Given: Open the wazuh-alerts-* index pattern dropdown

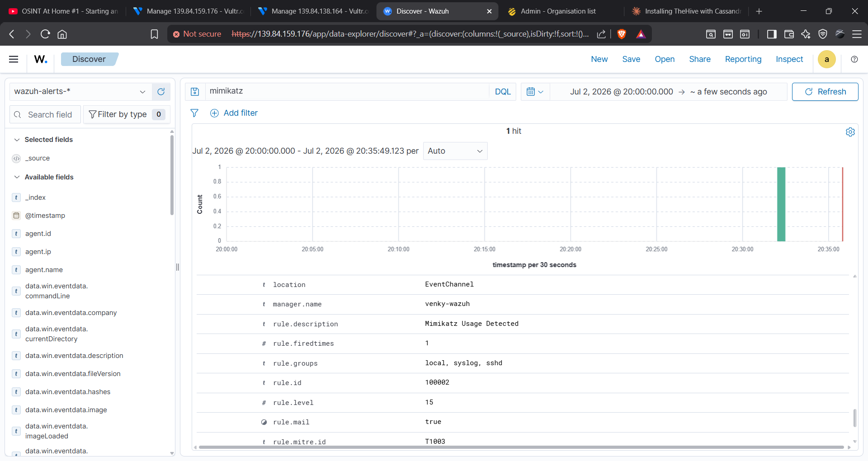Looking at the screenshot, I should (80, 92).
